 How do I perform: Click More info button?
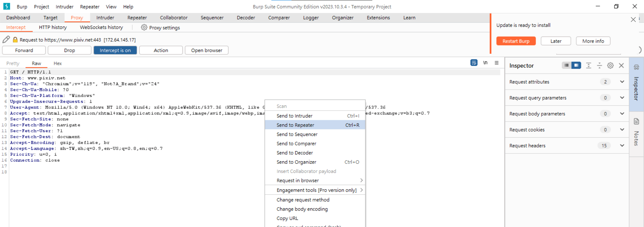coord(593,41)
